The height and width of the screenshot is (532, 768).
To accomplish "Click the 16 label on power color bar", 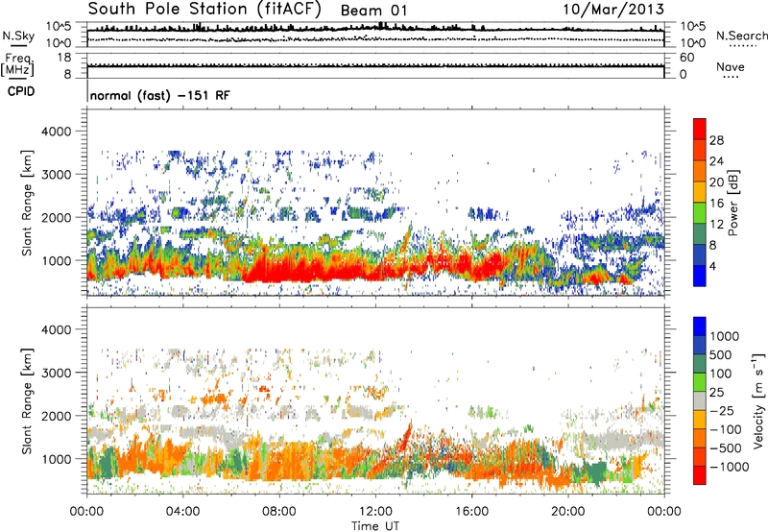I will point(716,204).
